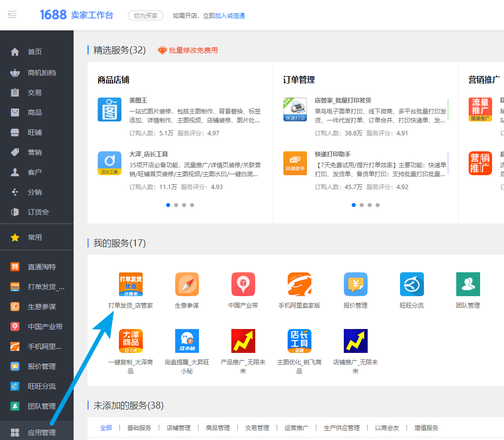Click the 订货会 sidebar icon
Image resolution: width=504 pixels, height=440 pixels.
15,212
